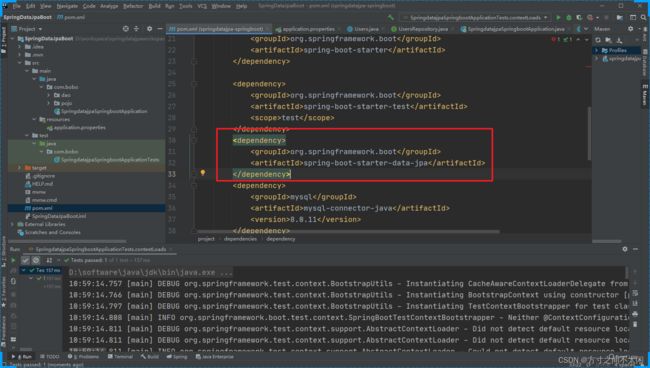
Task: Open the Terminal tool window tab
Action: click(120, 357)
